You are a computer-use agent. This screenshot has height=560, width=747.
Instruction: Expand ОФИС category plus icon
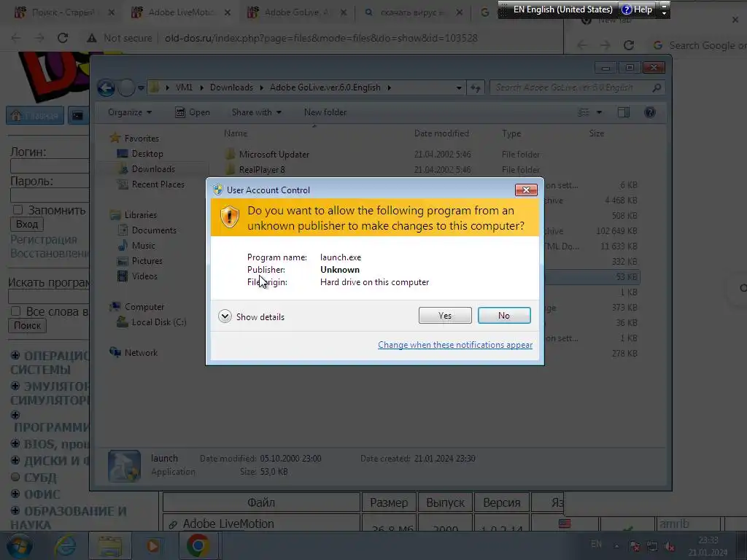pyautogui.click(x=15, y=494)
